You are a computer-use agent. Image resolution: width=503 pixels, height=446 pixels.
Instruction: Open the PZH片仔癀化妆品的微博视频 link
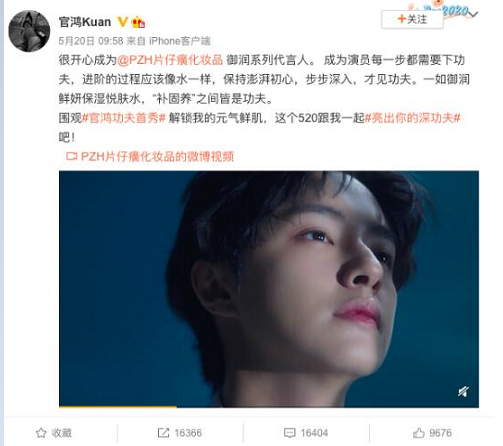tap(157, 156)
